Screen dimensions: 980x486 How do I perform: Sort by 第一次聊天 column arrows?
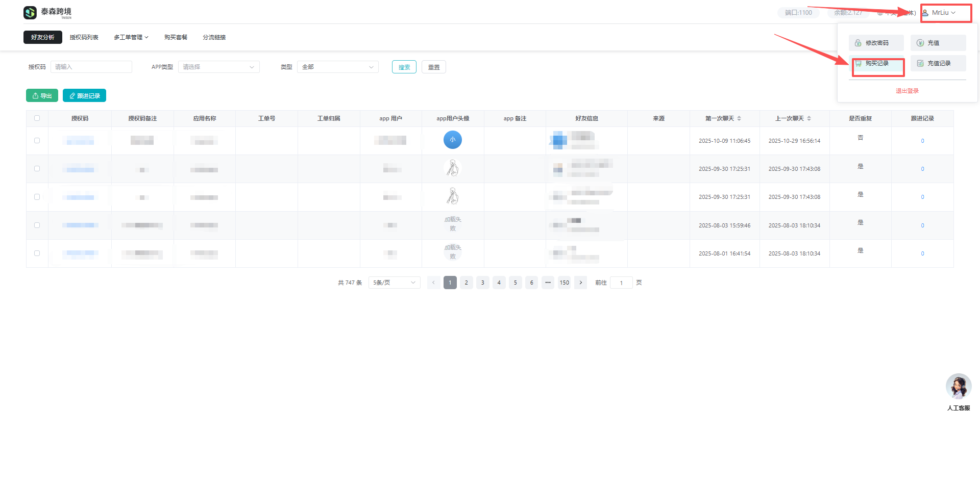[x=739, y=118]
